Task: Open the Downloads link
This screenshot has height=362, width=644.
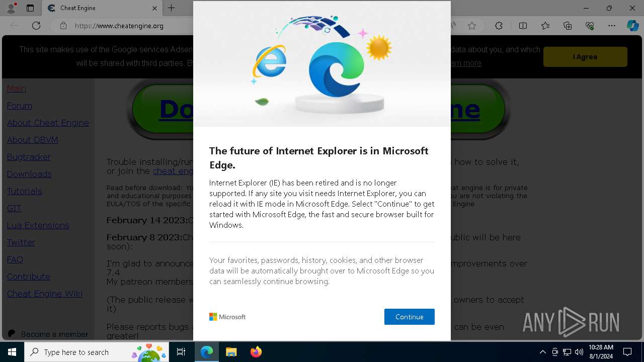Action: [x=29, y=174]
